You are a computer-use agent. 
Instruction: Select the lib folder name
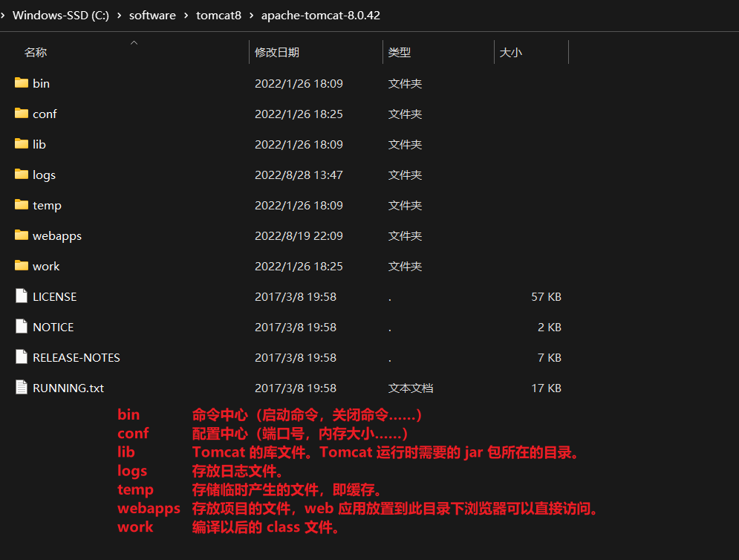click(x=39, y=144)
